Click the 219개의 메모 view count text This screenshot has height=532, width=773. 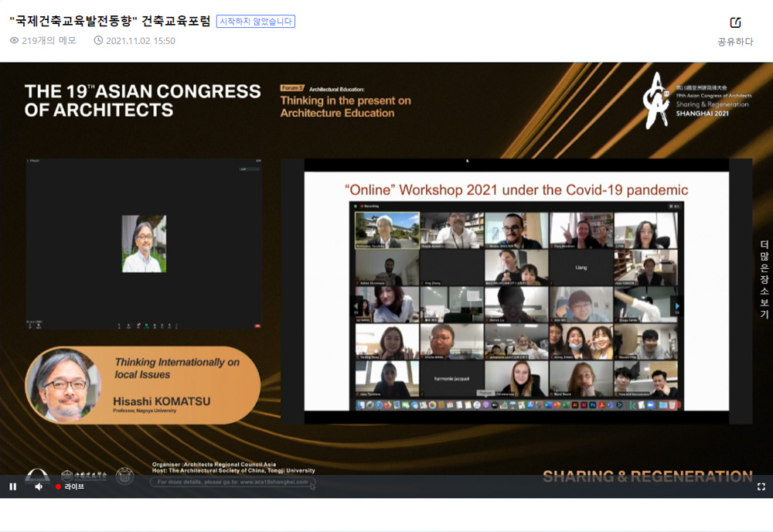49,40
